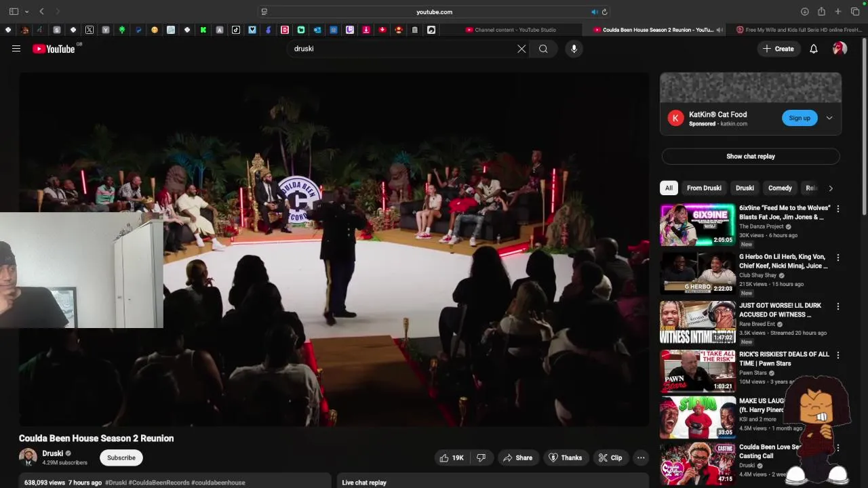Open more actions three-dot menu under video
Image resolution: width=868 pixels, height=488 pixels.
point(641,457)
